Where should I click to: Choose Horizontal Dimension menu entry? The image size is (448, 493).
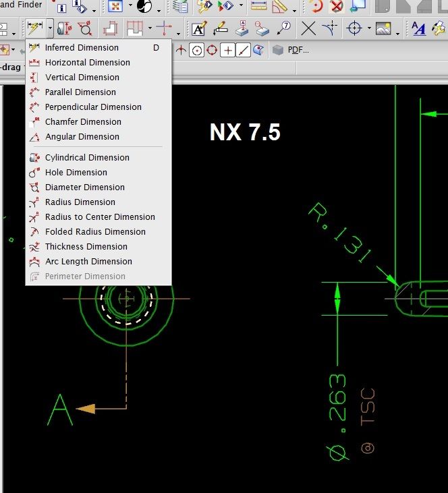tap(98, 63)
